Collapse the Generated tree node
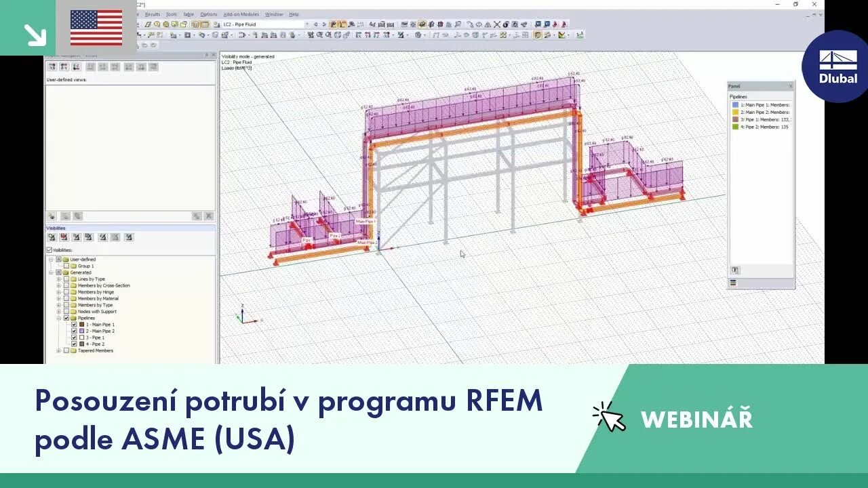This screenshot has width=868, height=488. click(x=51, y=272)
